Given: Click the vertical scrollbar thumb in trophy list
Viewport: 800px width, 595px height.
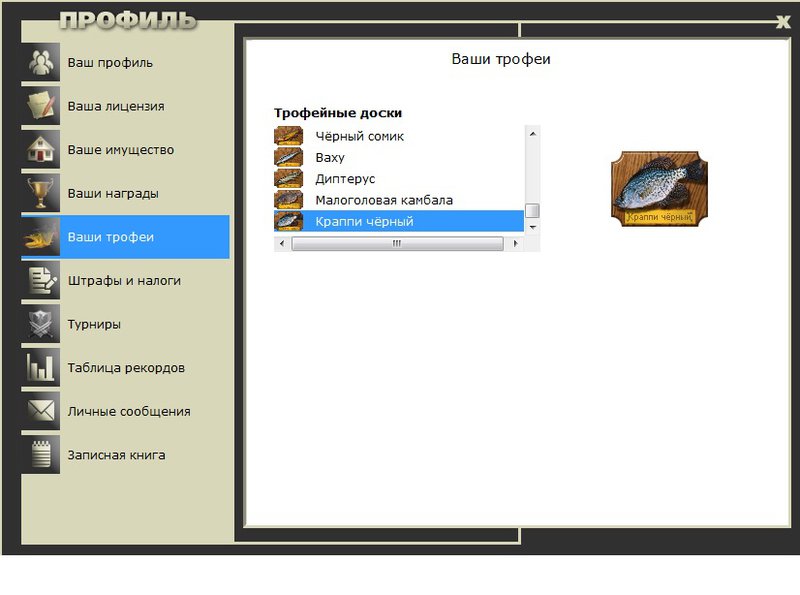Looking at the screenshot, I should 532,210.
